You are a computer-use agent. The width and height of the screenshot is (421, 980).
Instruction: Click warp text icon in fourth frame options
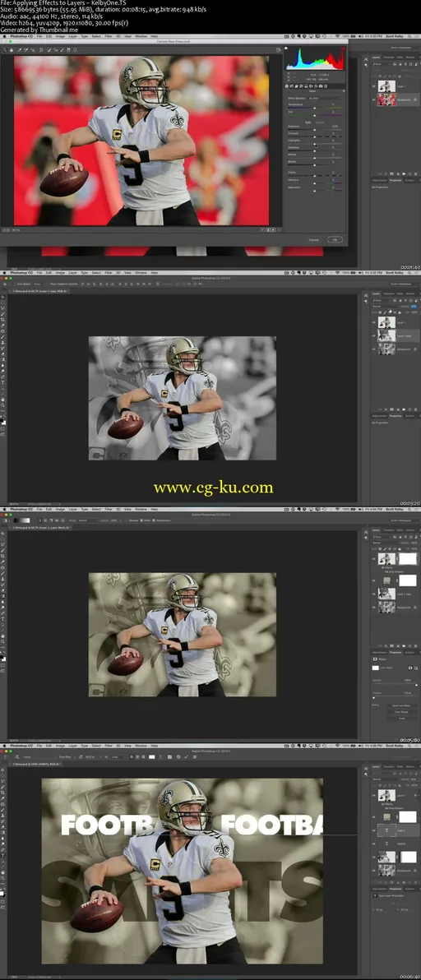point(161,756)
